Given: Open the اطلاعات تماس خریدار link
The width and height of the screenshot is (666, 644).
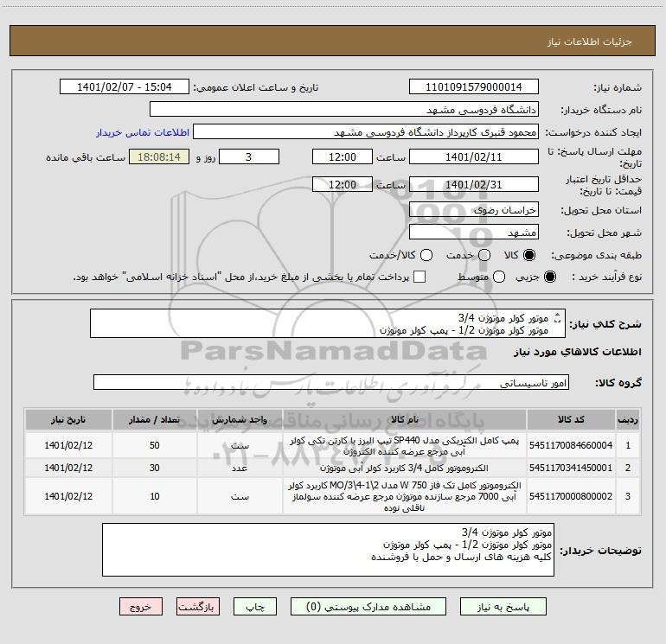Looking at the screenshot, I should 143,132.
